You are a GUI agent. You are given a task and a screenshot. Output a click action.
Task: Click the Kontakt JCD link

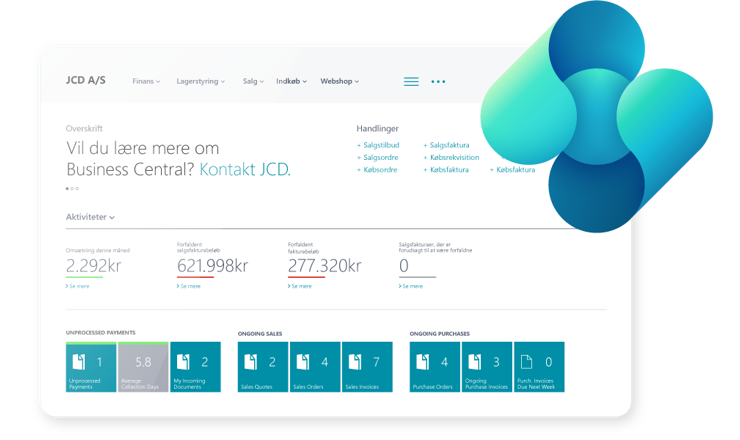point(244,169)
